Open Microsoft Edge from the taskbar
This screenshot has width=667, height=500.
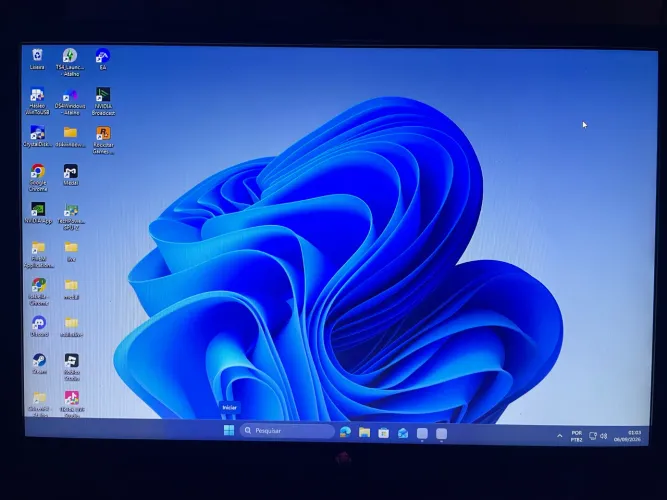(345, 432)
